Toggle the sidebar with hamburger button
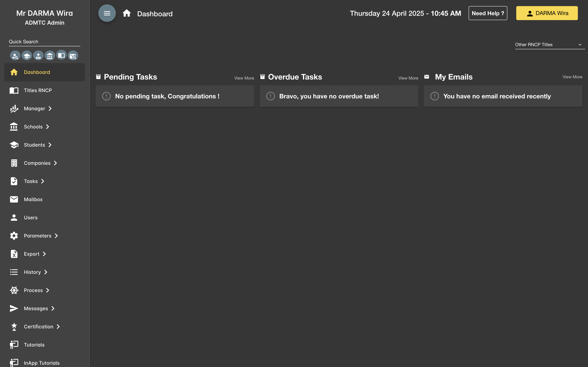 (107, 13)
